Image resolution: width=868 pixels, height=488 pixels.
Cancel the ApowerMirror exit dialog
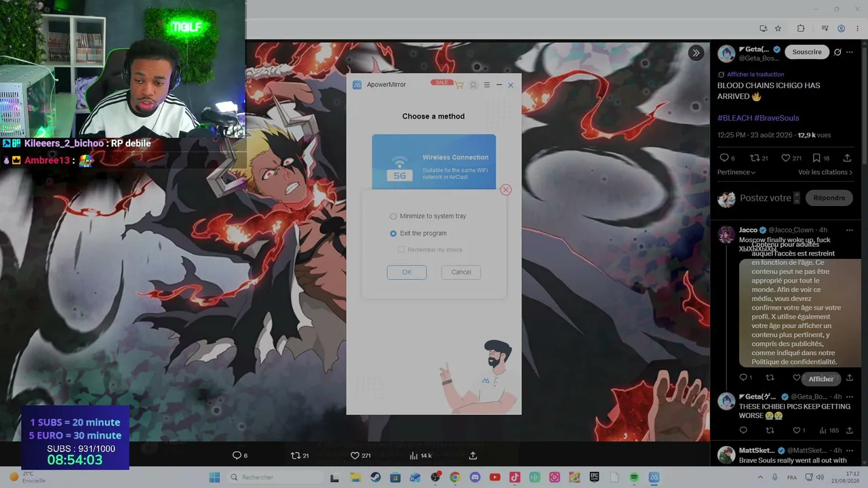[x=461, y=272]
